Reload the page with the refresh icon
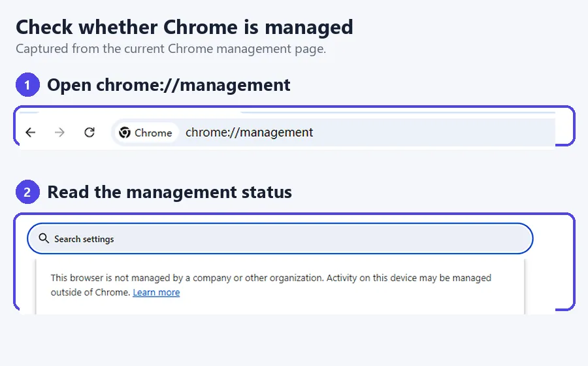The height and width of the screenshot is (366, 588). pyautogui.click(x=90, y=133)
